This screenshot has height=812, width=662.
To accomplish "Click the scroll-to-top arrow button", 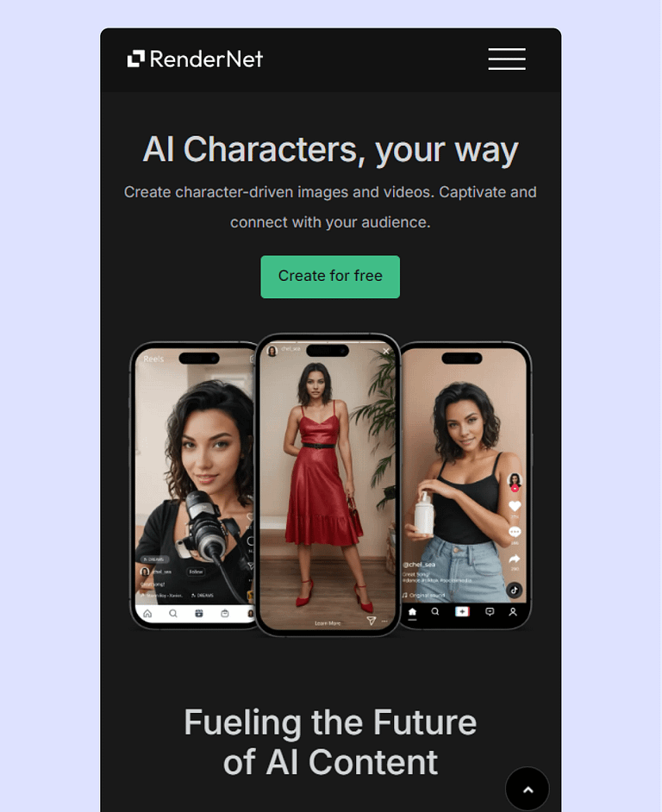I will click(x=528, y=789).
